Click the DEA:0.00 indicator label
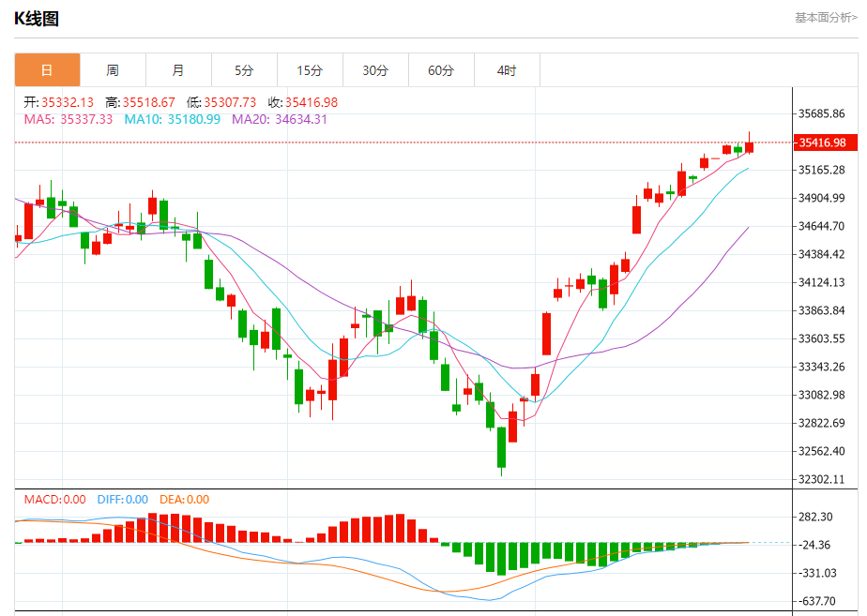The width and height of the screenshot is (867, 616). tap(184, 500)
